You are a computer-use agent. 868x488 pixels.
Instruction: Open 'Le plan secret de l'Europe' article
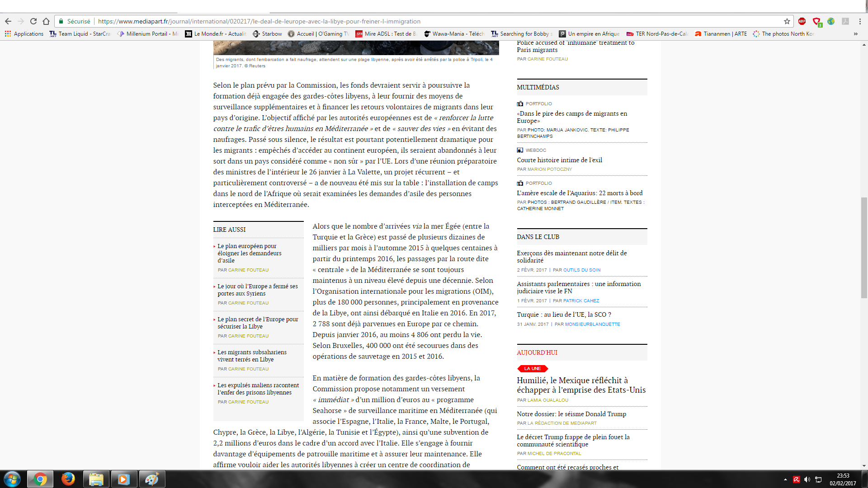(258, 323)
